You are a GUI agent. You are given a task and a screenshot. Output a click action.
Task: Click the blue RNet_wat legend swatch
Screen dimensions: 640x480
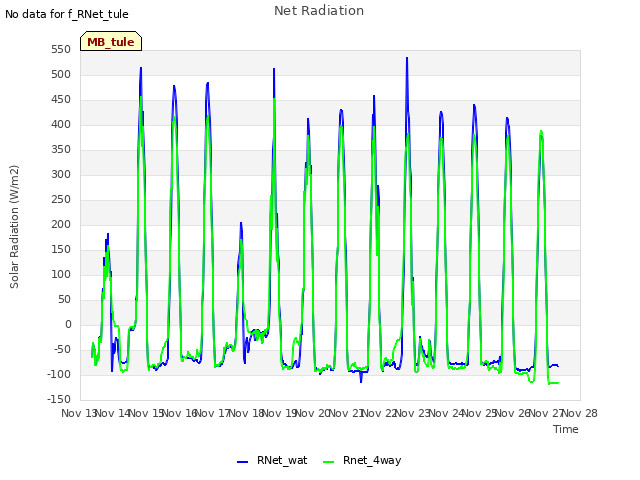[x=242, y=462]
